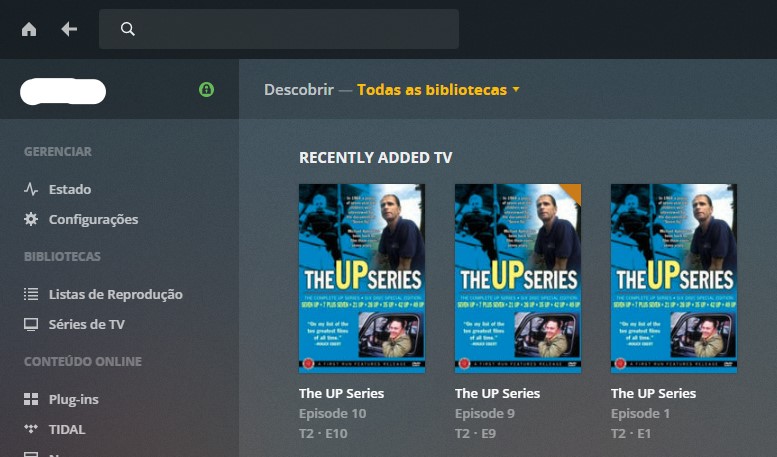Click the dropdown arrow beside Todas as bibliotecas

tap(516, 90)
